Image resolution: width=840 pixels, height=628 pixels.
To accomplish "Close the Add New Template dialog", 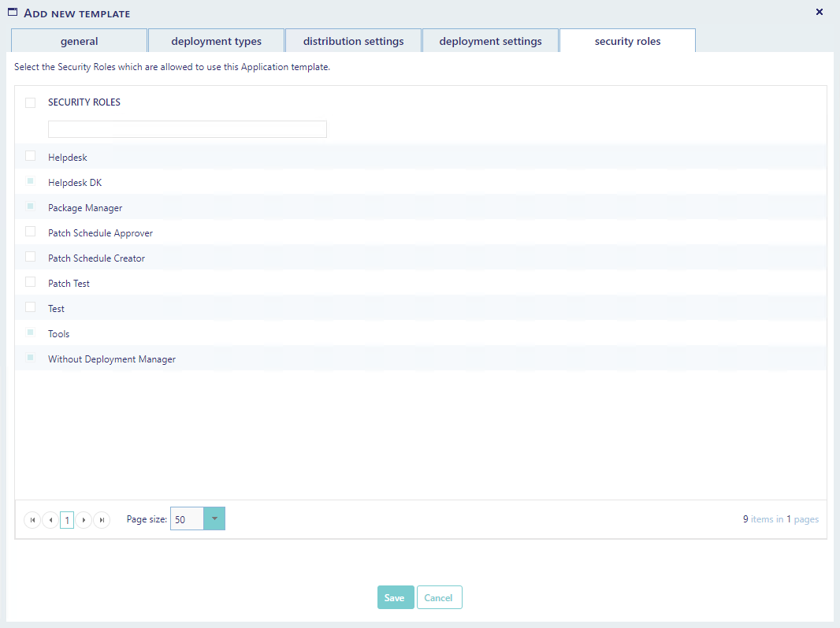I will pos(819,12).
